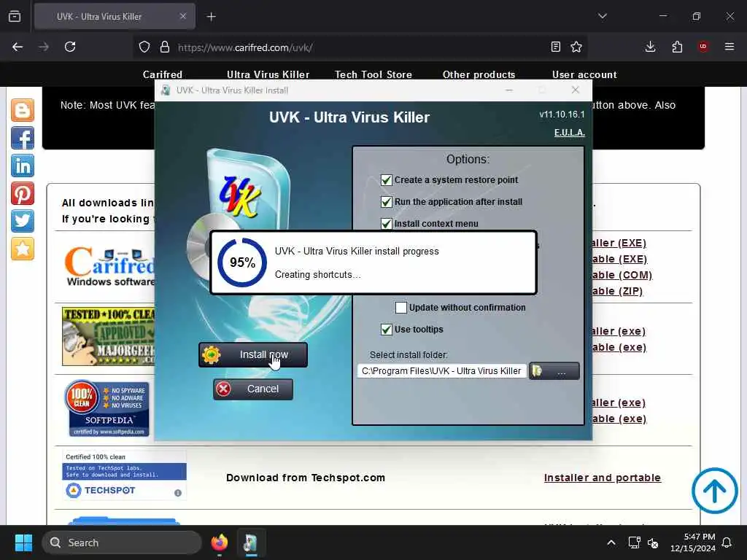
Task: Go back with the browser back arrow
Action: [x=18, y=47]
